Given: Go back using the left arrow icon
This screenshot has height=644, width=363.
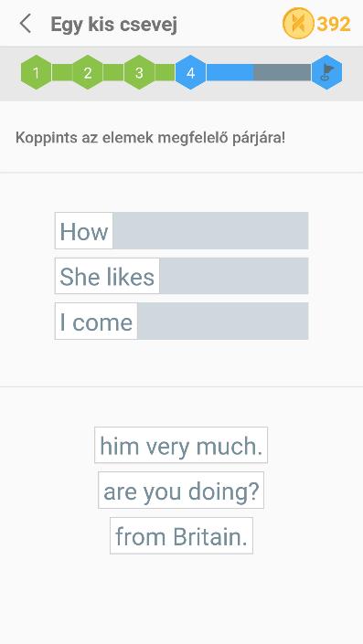Looking at the screenshot, I should tap(26, 24).
